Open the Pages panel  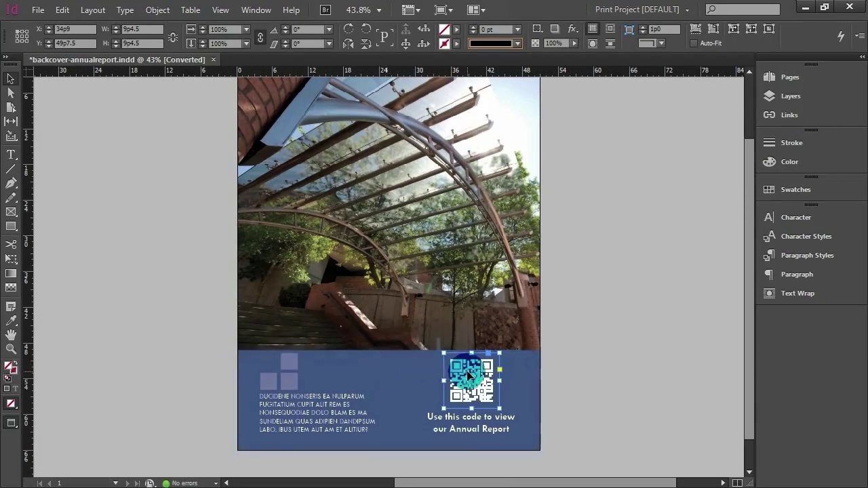pyautogui.click(x=790, y=77)
